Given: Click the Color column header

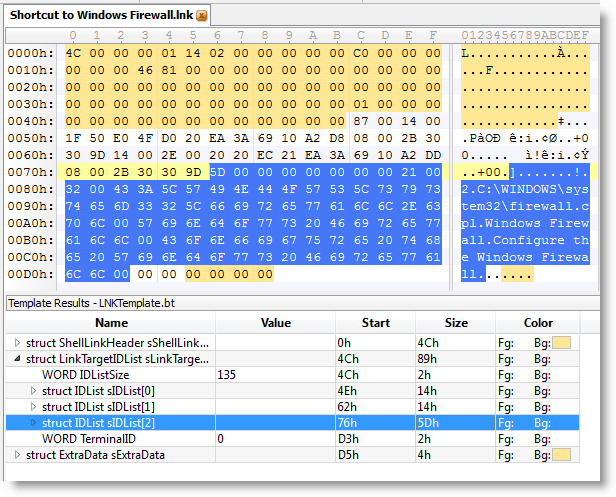Looking at the screenshot, I should tap(537, 323).
